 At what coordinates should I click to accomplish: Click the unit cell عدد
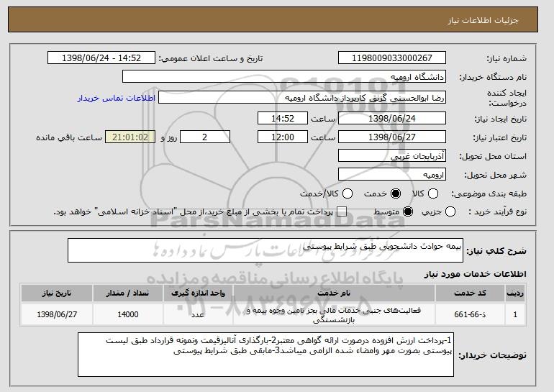pyautogui.click(x=198, y=314)
